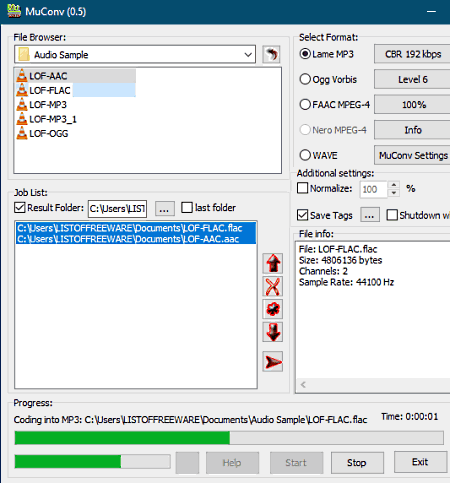Click the VLC cone icon of LOF-AAC
This screenshot has width=450, height=483.
click(22, 76)
